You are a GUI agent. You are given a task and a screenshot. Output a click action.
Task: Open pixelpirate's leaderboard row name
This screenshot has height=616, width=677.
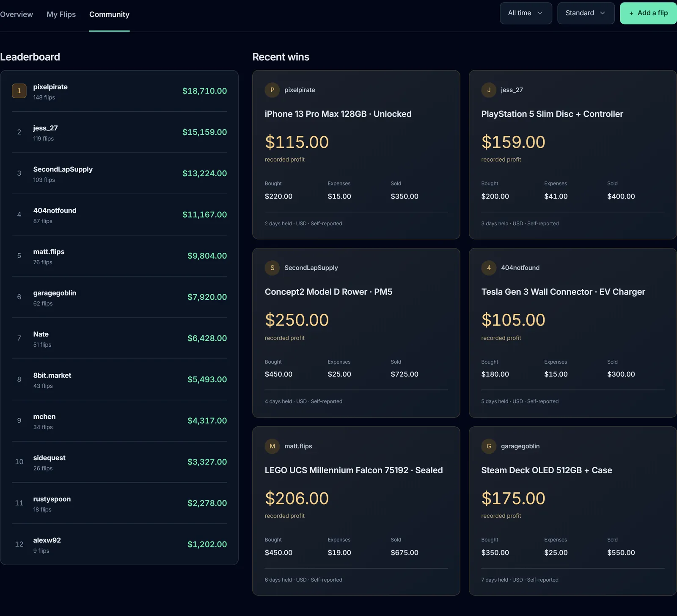click(50, 87)
